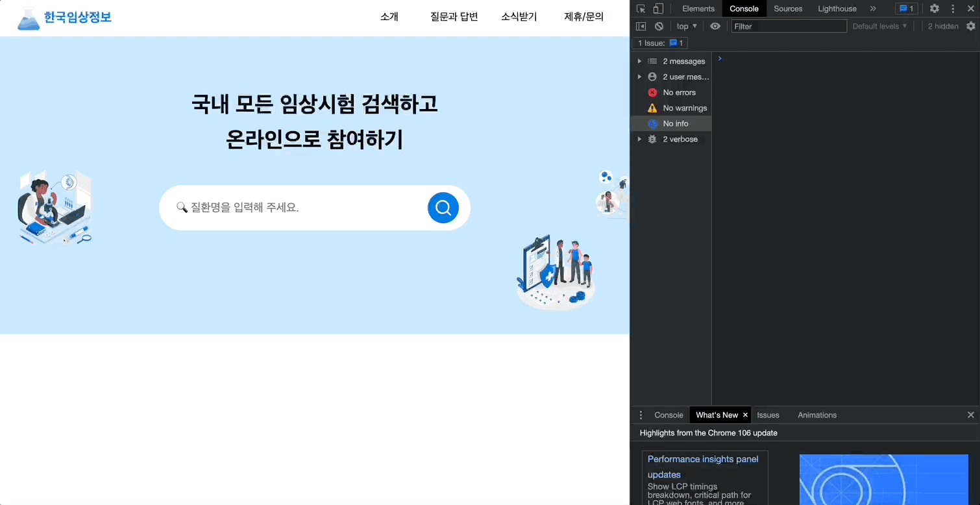Close the DevTools panel

pyautogui.click(x=970, y=8)
